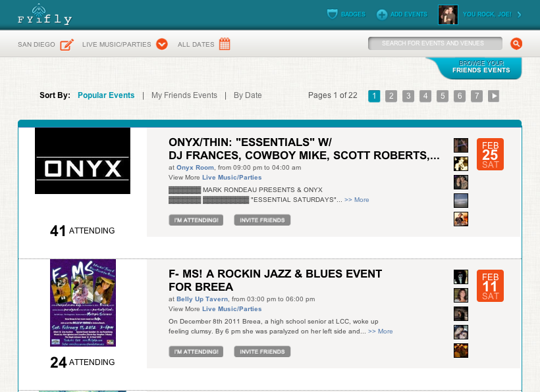Image resolution: width=540 pixels, height=392 pixels.
Task: Click More link on Breea description
Action: [x=381, y=331]
